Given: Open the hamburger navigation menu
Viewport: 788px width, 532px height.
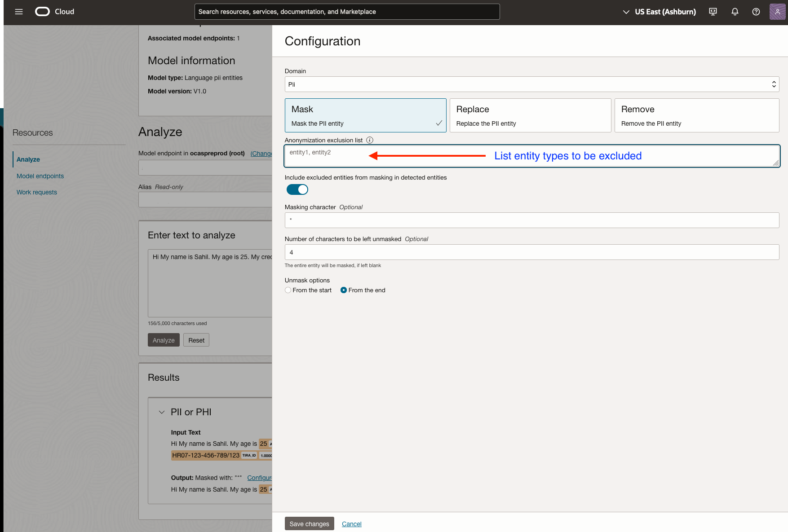Looking at the screenshot, I should (x=19, y=12).
